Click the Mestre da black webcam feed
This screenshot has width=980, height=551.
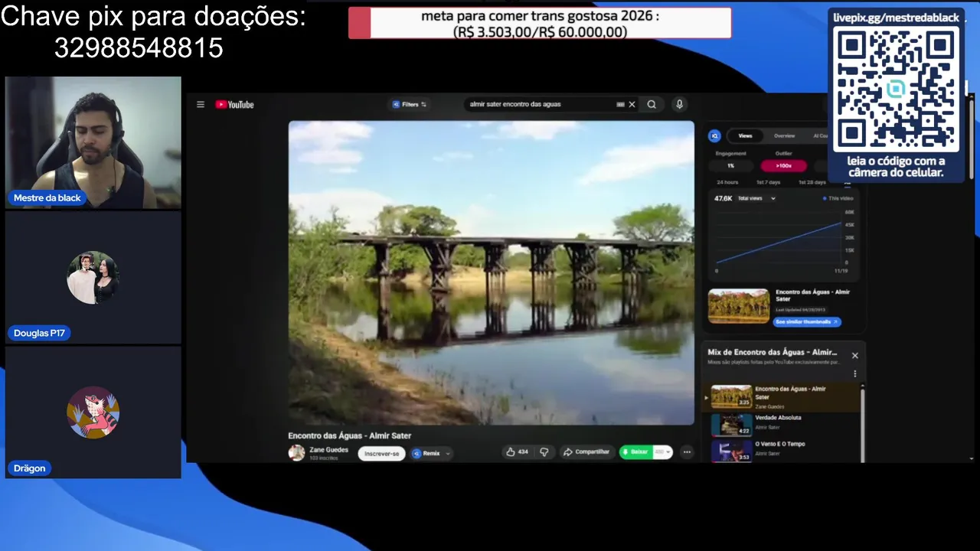click(93, 142)
